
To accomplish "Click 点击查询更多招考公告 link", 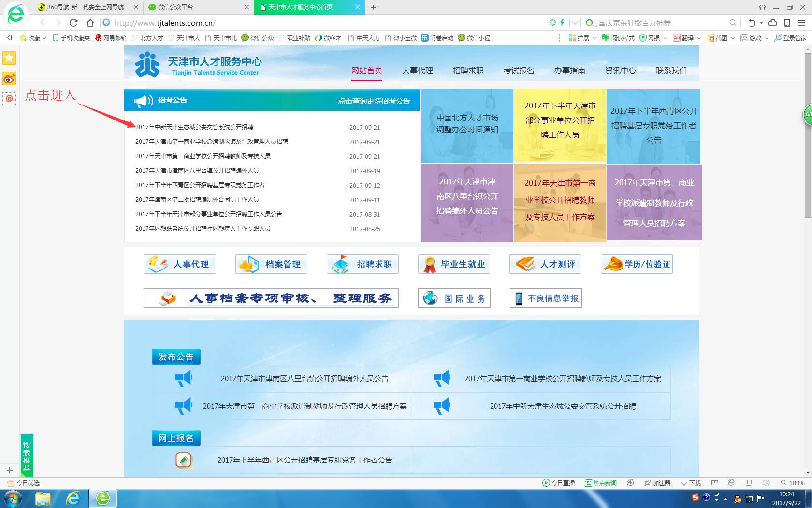I will tap(374, 101).
